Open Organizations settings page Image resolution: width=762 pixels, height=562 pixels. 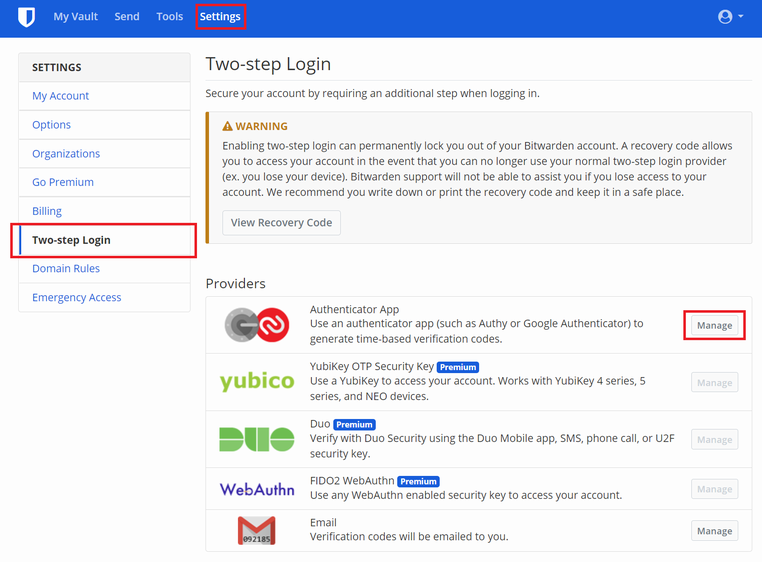66,154
